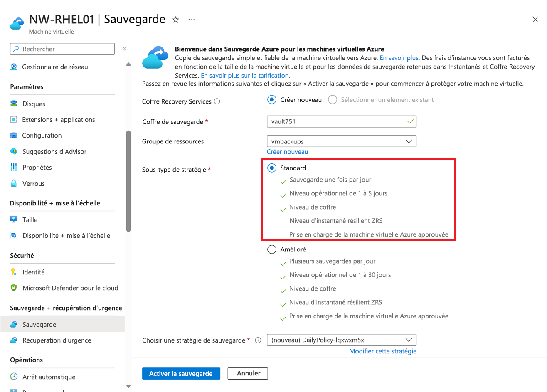Image resolution: width=547 pixels, height=392 pixels.
Task: Click the Activer la sauvegarde button
Action: 181,373
